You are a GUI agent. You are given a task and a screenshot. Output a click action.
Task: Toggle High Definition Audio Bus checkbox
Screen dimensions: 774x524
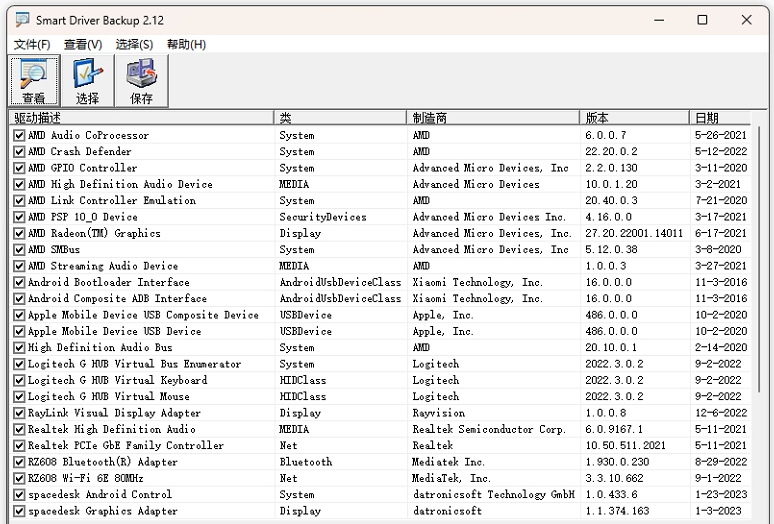pyautogui.click(x=19, y=347)
